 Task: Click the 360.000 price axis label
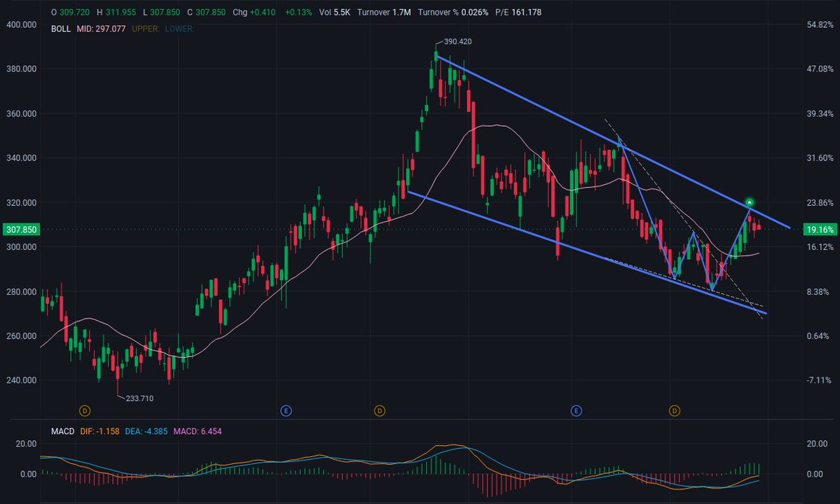click(22, 113)
